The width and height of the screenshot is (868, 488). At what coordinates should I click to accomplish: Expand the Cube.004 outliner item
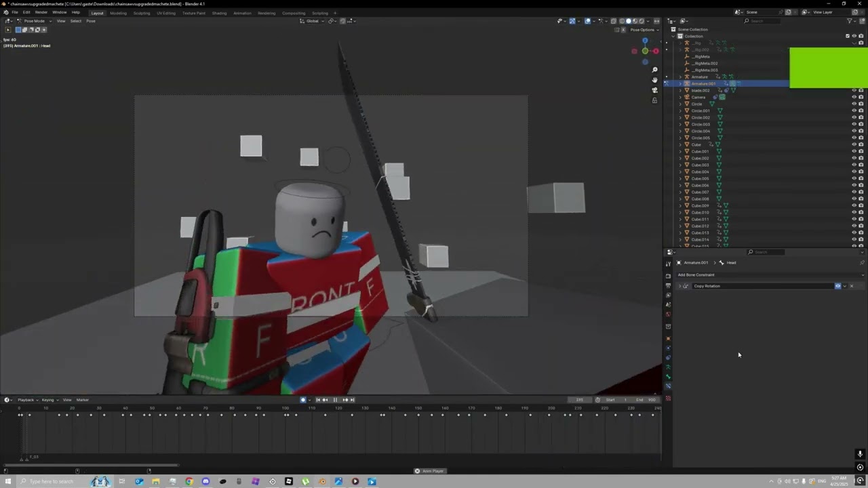click(680, 171)
